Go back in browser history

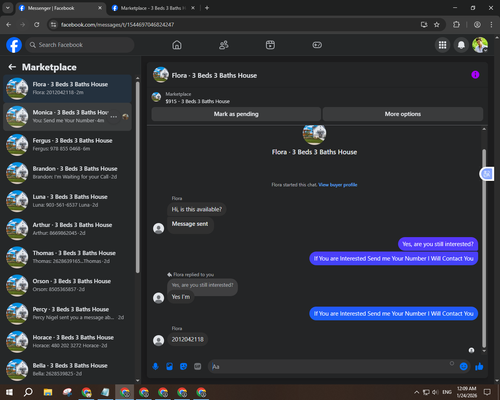click(x=9, y=25)
